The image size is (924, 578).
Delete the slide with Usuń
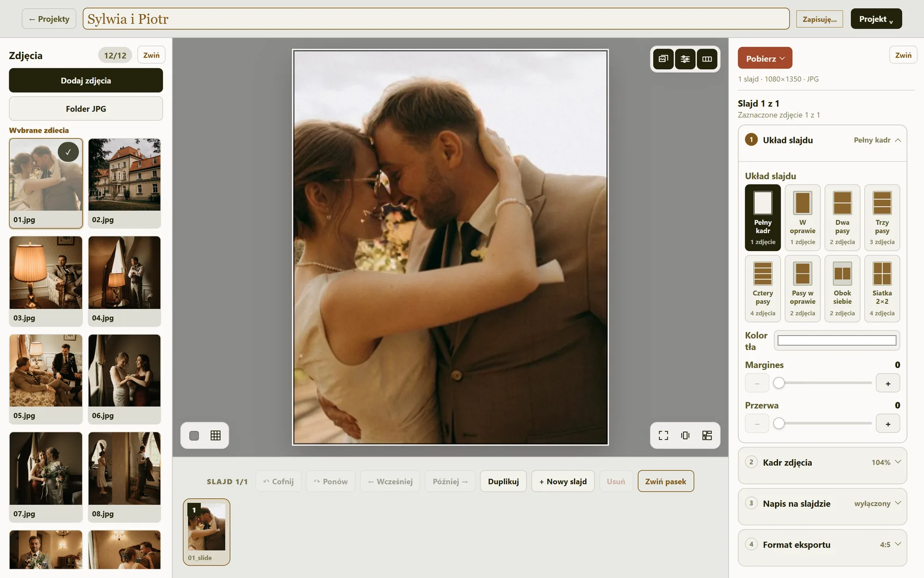tap(616, 481)
